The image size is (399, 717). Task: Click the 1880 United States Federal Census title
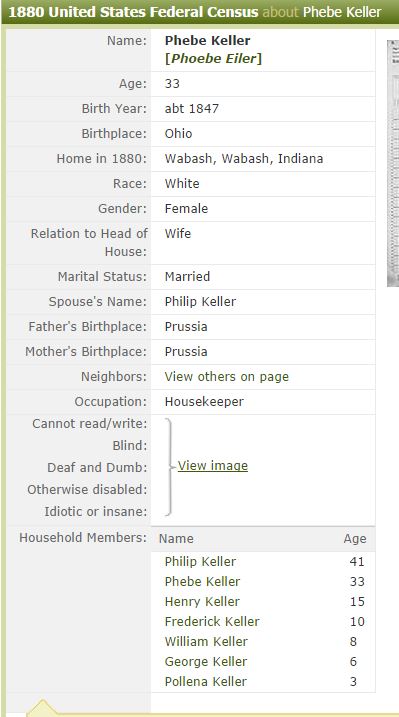point(133,12)
